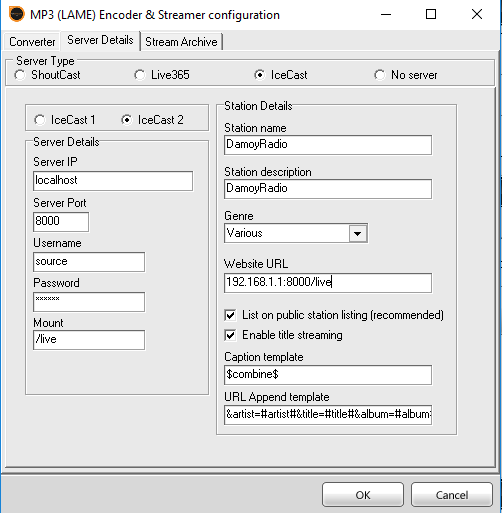The width and height of the screenshot is (502, 513).
Task: Click the Mount field containing /live
Action: [89, 340]
